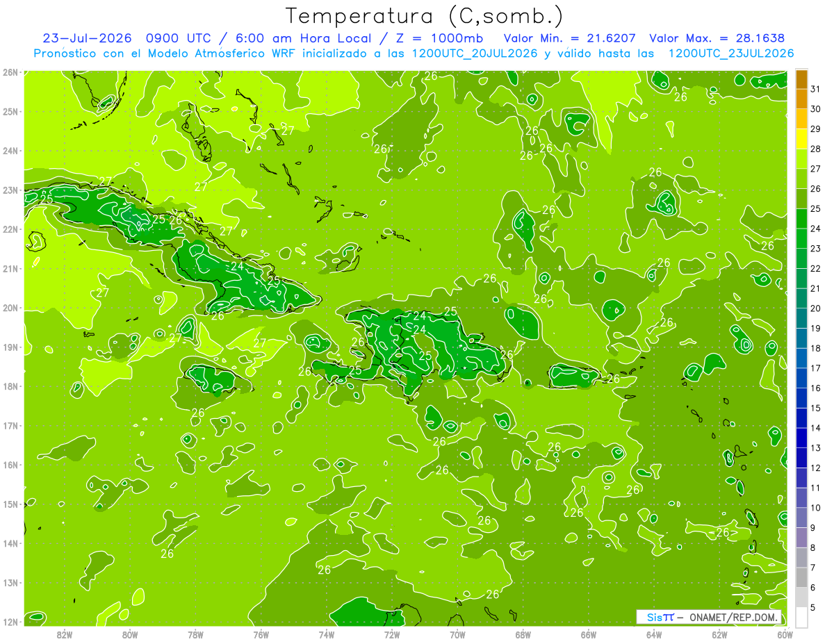Screen dimensions: 834x644
Task: Click the 23N latitude axis label
Action: point(10,190)
